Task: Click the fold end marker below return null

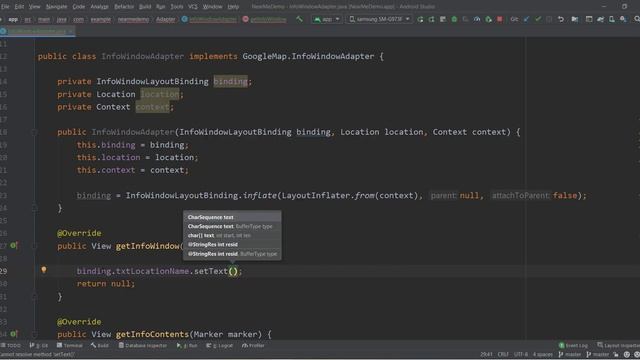Action: click(35, 297)
